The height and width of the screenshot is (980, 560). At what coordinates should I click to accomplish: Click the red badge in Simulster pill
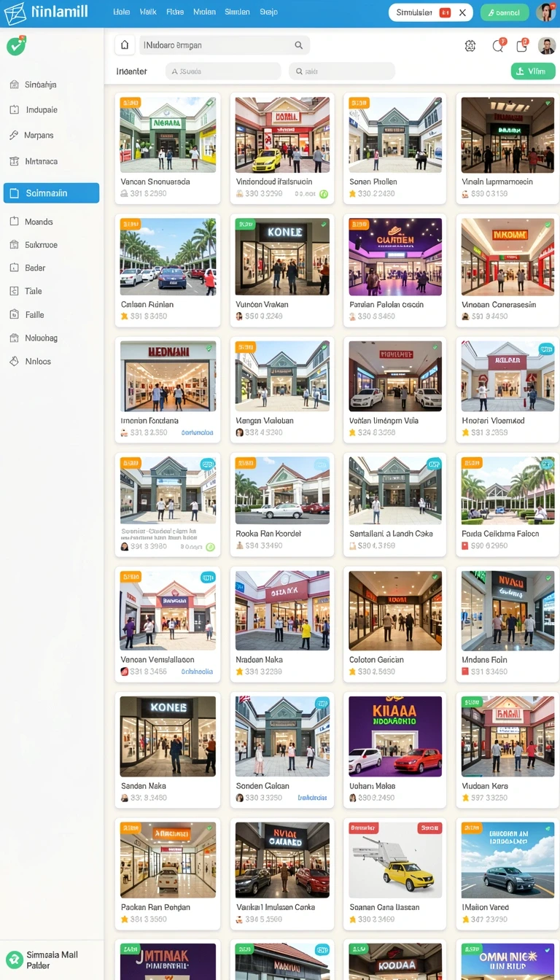[x=445, y=12]
